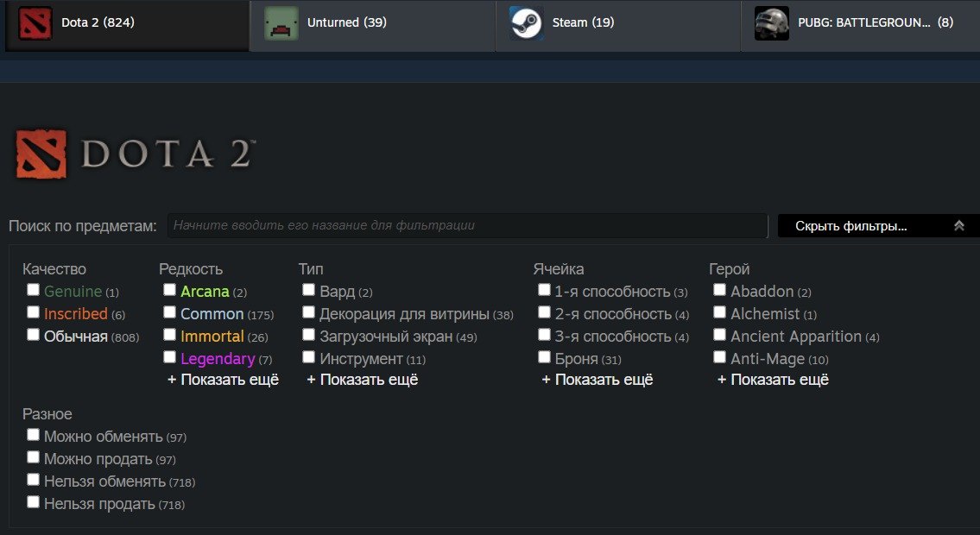Focus the item search field

click(x=467, y=225)
